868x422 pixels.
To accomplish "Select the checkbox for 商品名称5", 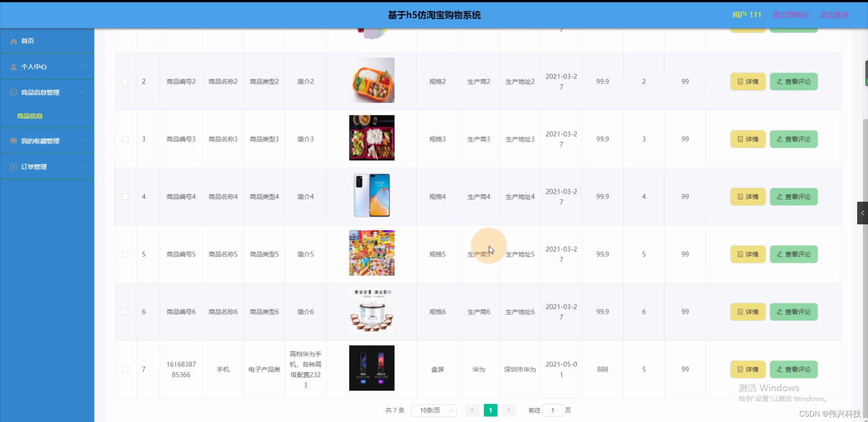I will point(125,254).
